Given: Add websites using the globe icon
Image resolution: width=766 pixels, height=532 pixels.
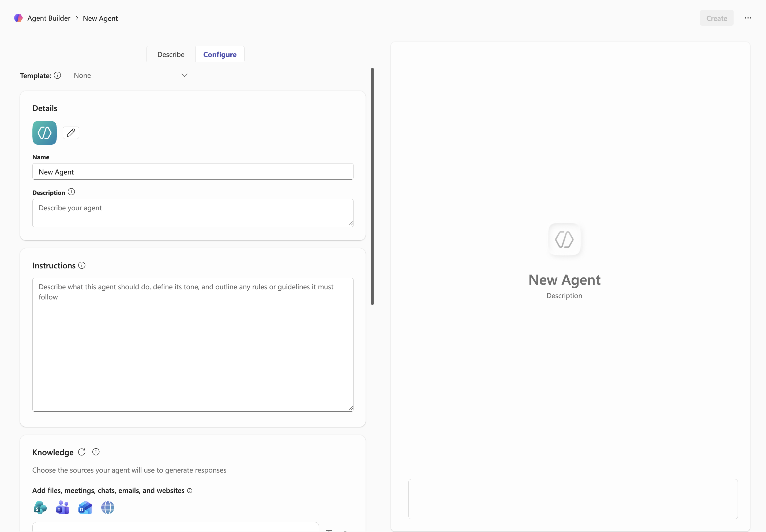Looking at the screenshot, I should point(107,508).
